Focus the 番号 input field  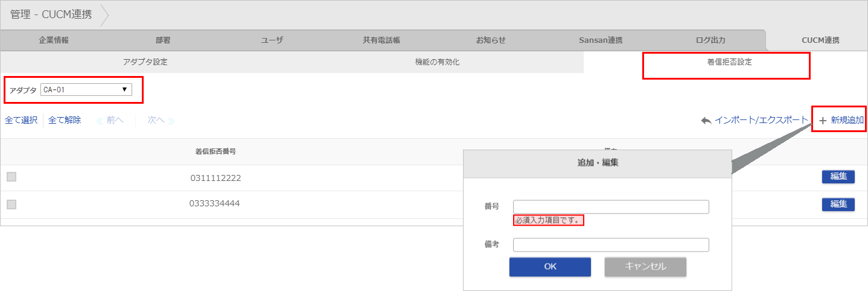pos(611,207)
